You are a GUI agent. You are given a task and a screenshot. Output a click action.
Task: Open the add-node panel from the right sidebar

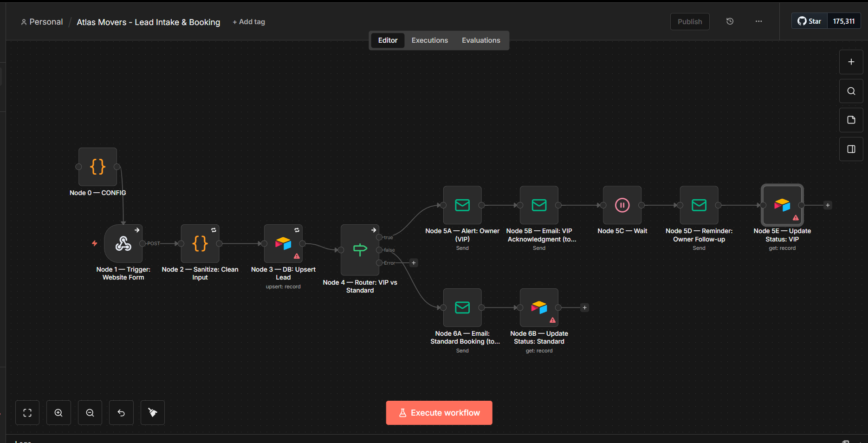pyautogui.click(x=851, y=62)
